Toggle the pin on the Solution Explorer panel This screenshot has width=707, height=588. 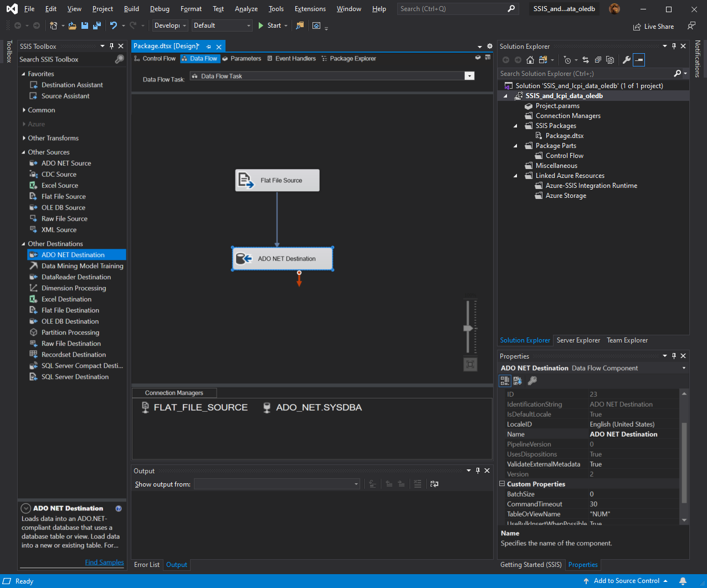click(674, 46)
